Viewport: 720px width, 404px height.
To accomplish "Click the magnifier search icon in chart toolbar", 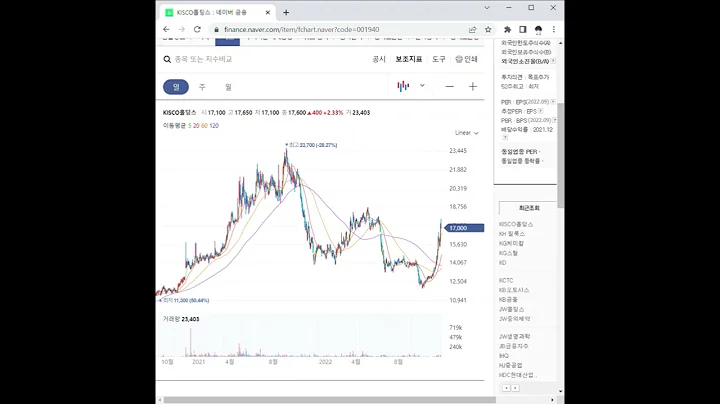I will 167,59.
